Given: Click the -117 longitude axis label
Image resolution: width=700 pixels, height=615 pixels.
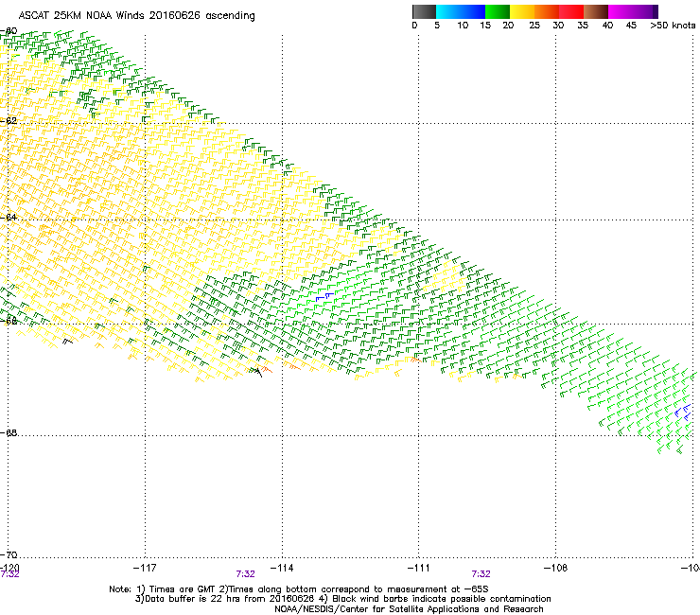Looking at the screenshot, I should (145, 568).
